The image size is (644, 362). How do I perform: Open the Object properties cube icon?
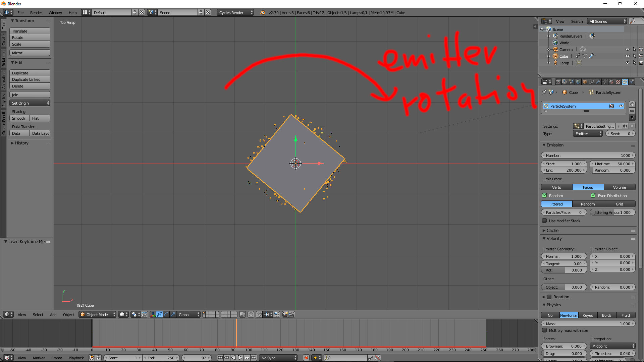(x=584, y=82)
